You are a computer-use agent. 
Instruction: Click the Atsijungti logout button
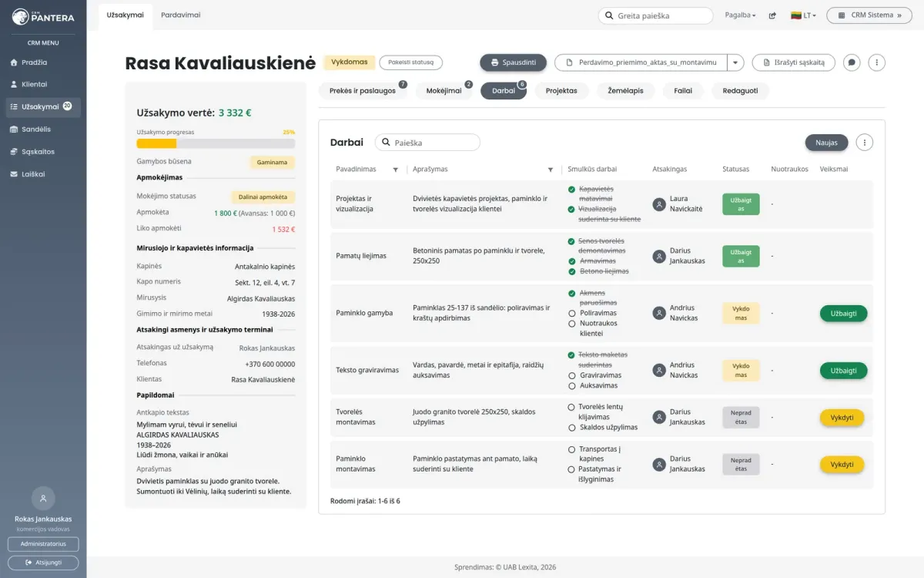[x=43, y=563]
